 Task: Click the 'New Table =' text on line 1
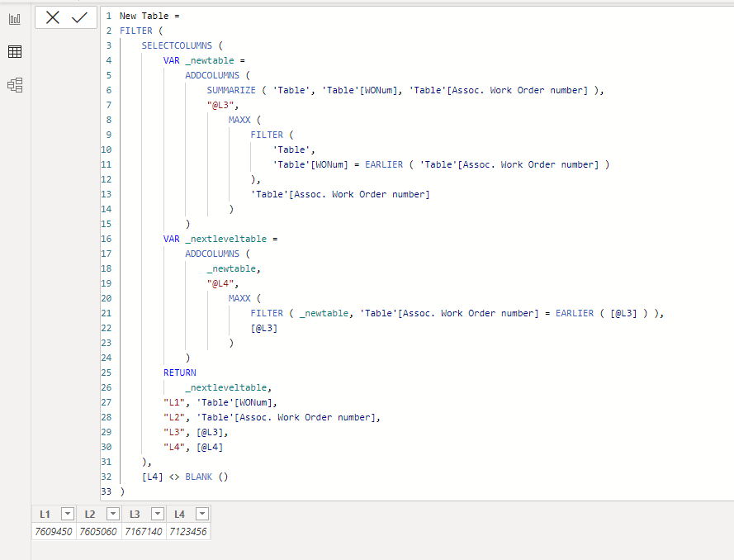[x=149, y=16]
